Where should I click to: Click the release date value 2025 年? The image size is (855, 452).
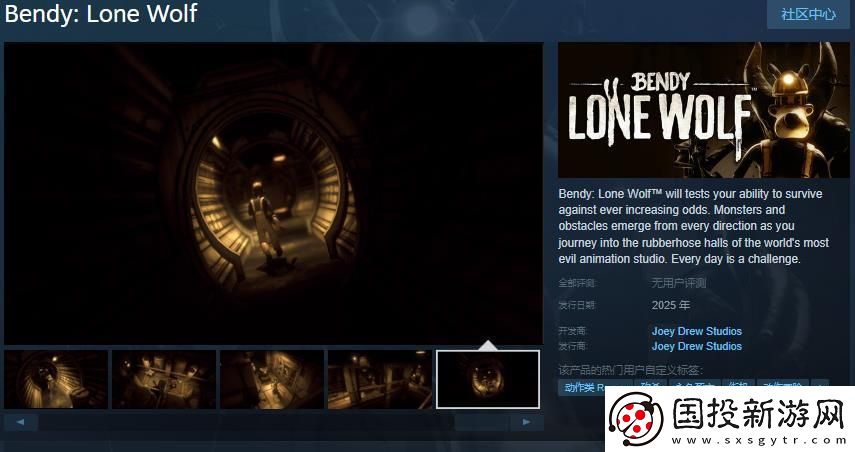[x=671, y=305]
